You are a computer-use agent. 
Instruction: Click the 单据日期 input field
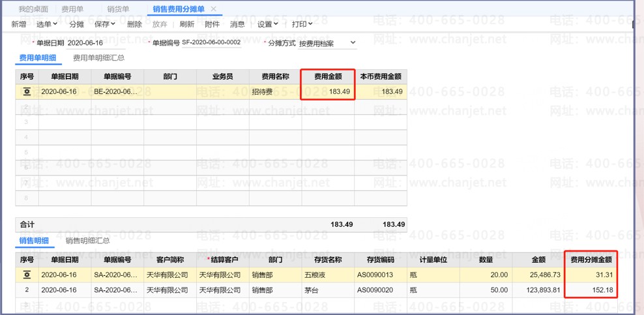pyautogui.click(x=95, y=43)
